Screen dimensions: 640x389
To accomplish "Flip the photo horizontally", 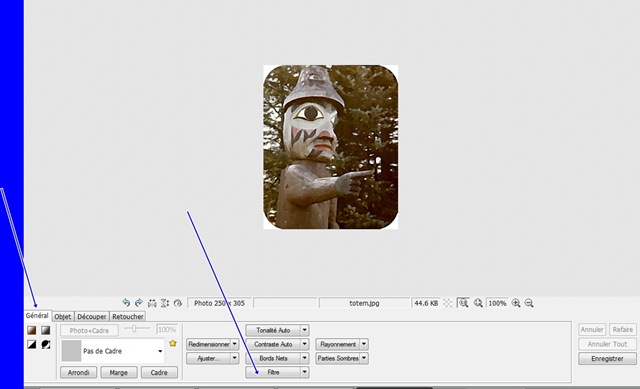I will (152, 303).
